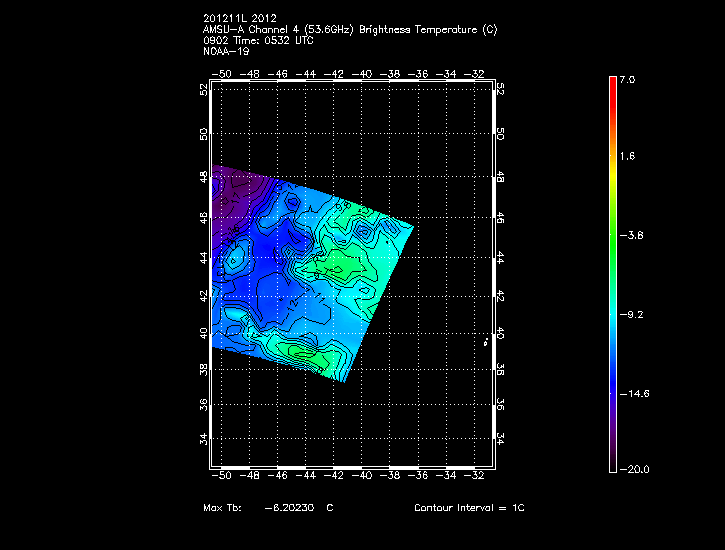Click the Contour Interval = 1C text
The image size is (725, 550).
pos(469,509)
